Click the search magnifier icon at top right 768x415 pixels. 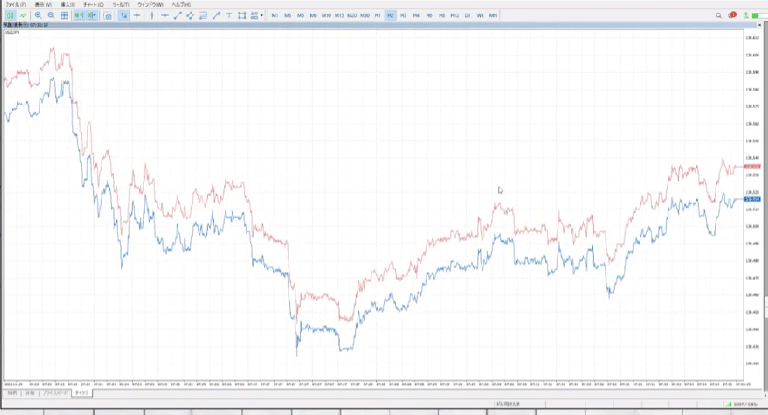tap(719, 16)
